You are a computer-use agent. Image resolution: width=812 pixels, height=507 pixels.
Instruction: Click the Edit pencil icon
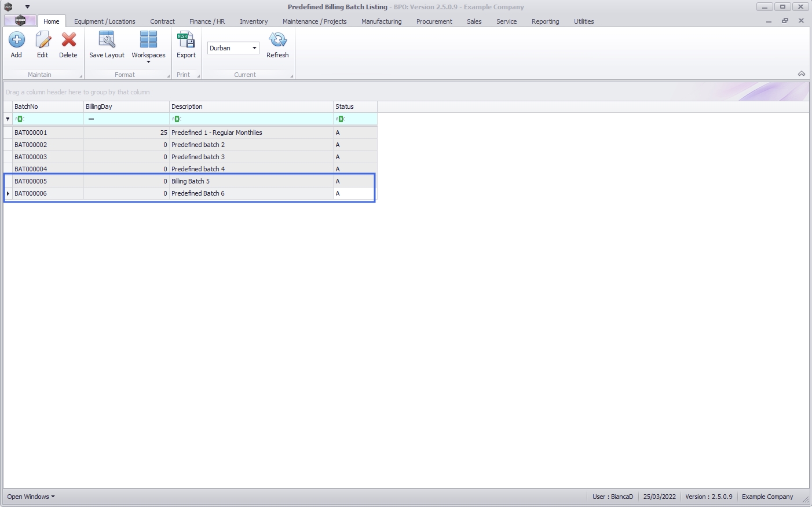(x=42, y=40)
